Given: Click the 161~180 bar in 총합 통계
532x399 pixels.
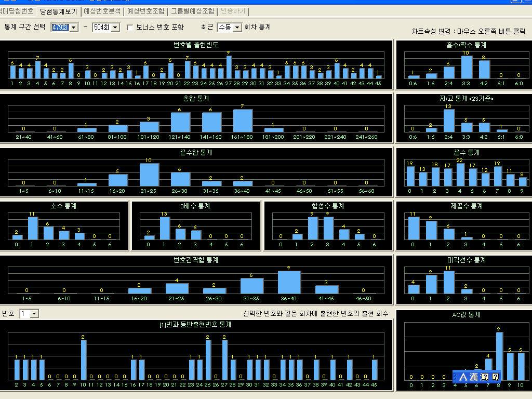Looking at the screenshot, I should click(x=243, y=121).
